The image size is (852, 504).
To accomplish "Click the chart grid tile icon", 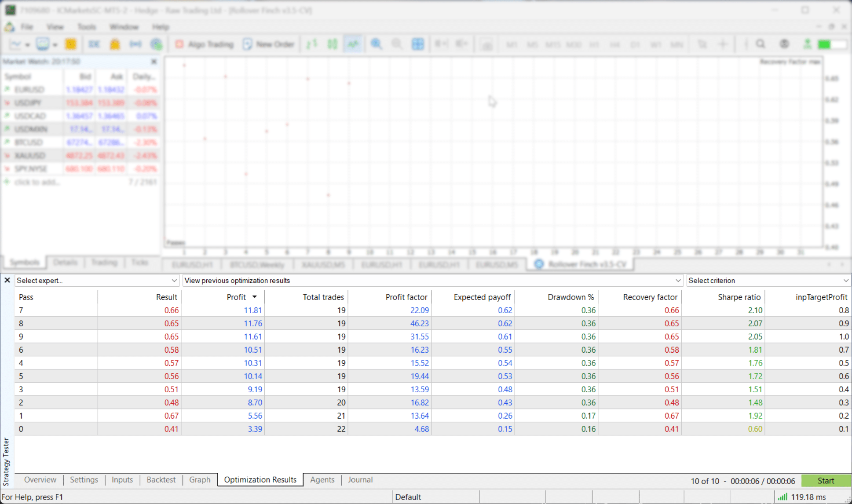I will click(417, 44).
